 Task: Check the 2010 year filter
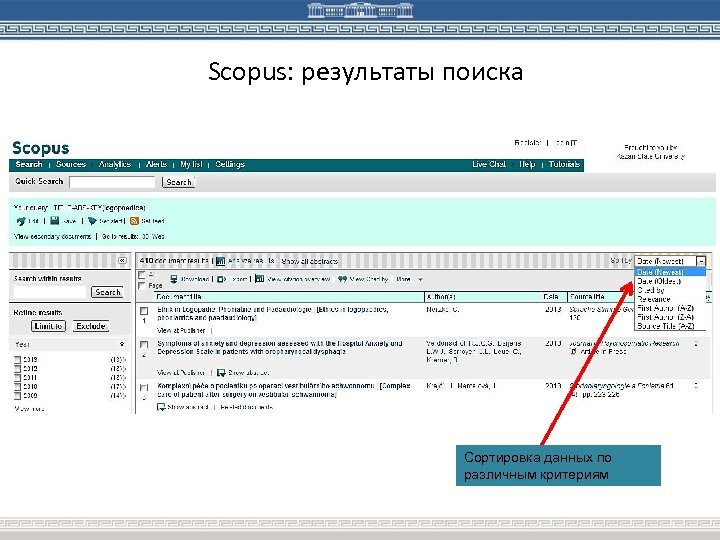17,387
